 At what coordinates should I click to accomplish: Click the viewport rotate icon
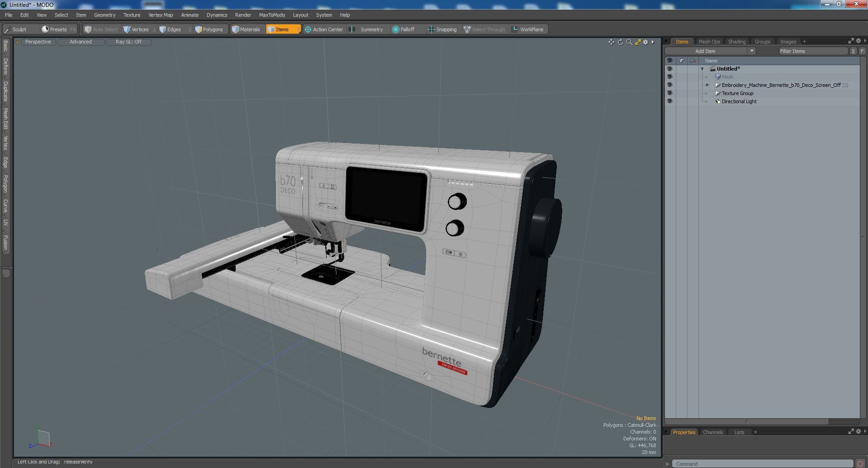(620, 42)
